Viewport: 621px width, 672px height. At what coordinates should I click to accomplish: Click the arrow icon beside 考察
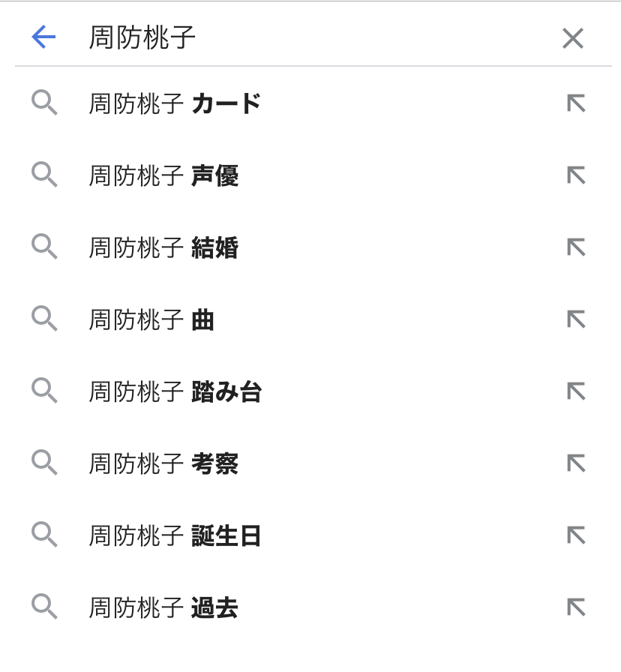(x=575, y=463)
